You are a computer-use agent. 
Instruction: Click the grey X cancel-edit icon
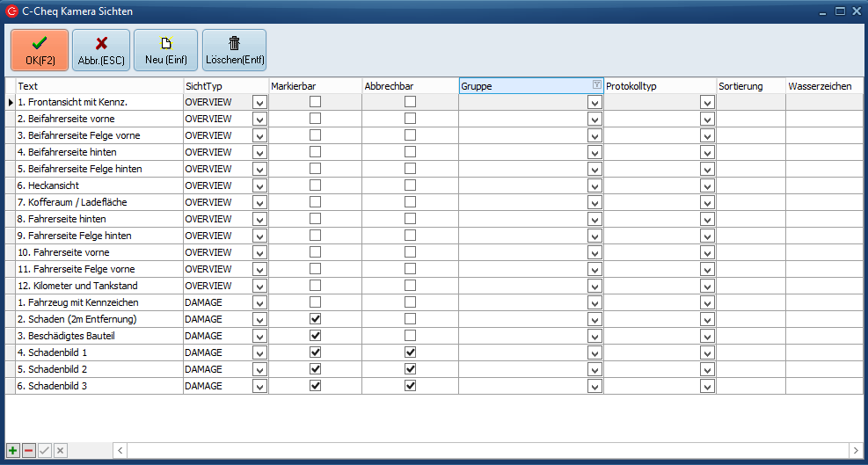[60, 450]
